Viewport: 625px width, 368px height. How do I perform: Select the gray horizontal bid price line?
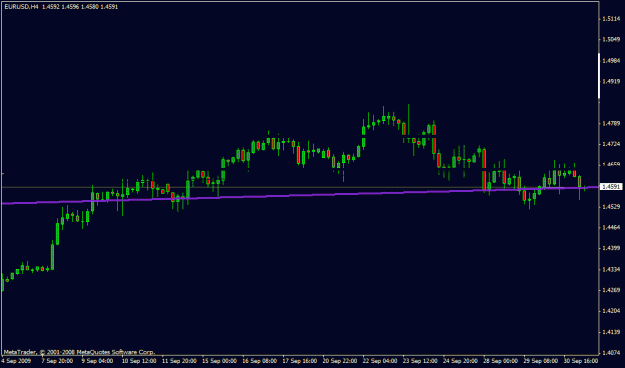pyautogui.click(x=299, y=187)
